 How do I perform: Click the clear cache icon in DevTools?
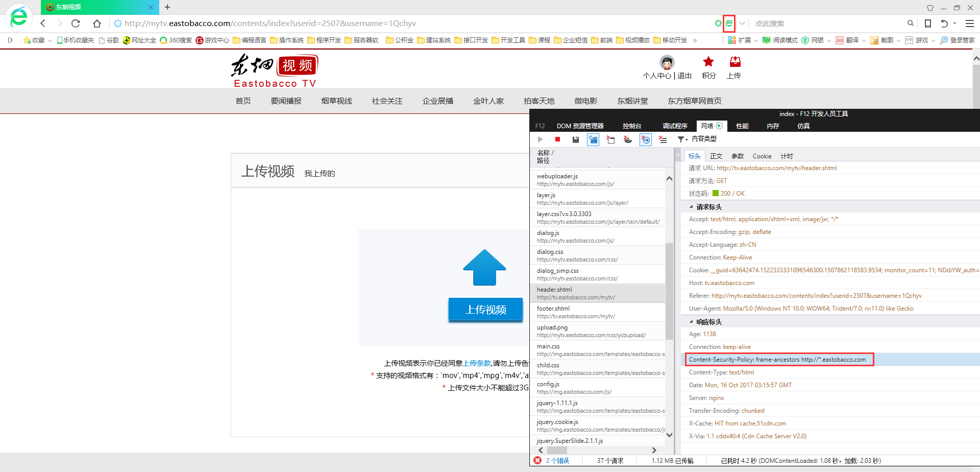pyautogui.click(x=610, y=139)
